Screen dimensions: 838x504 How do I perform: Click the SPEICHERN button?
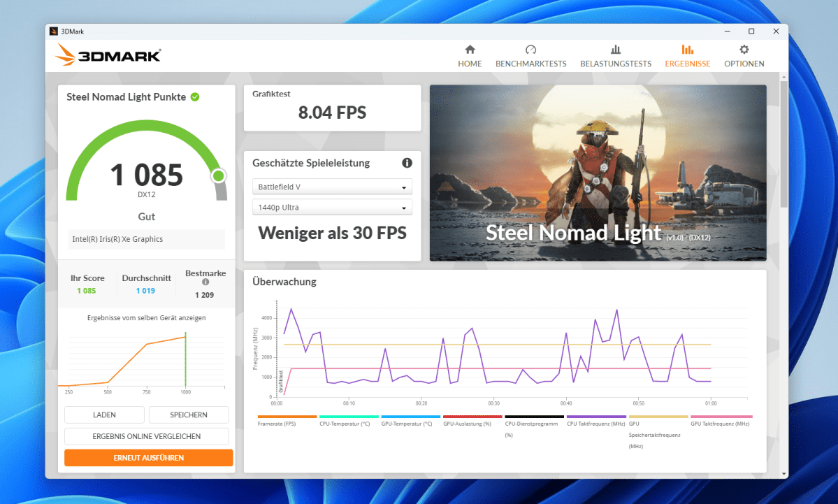(x=189, y=415)
